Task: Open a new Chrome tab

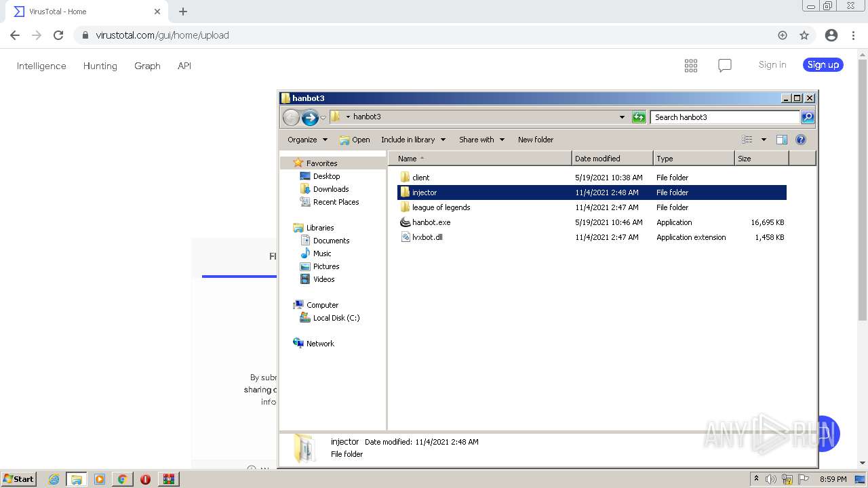Action: 183,12
